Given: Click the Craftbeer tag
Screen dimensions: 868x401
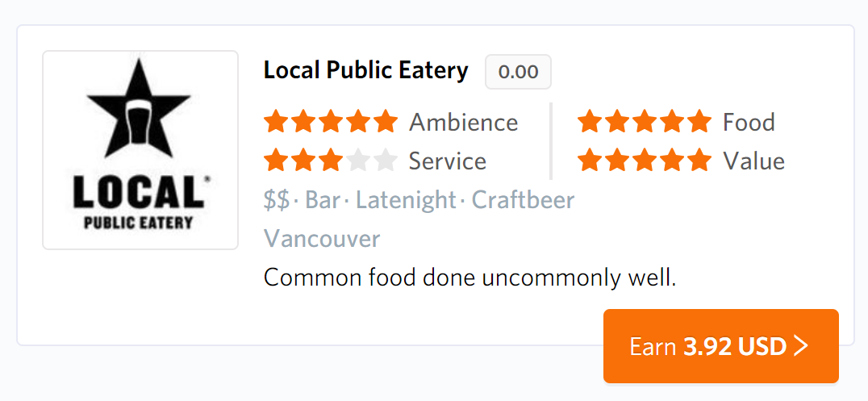Looking at the screenshot, I should tap(523, 200).
